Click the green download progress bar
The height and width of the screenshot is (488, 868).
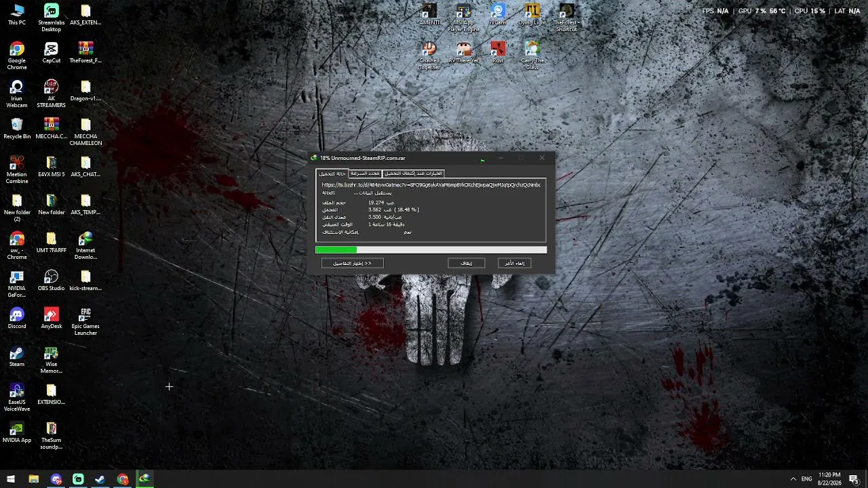point(431,250)
